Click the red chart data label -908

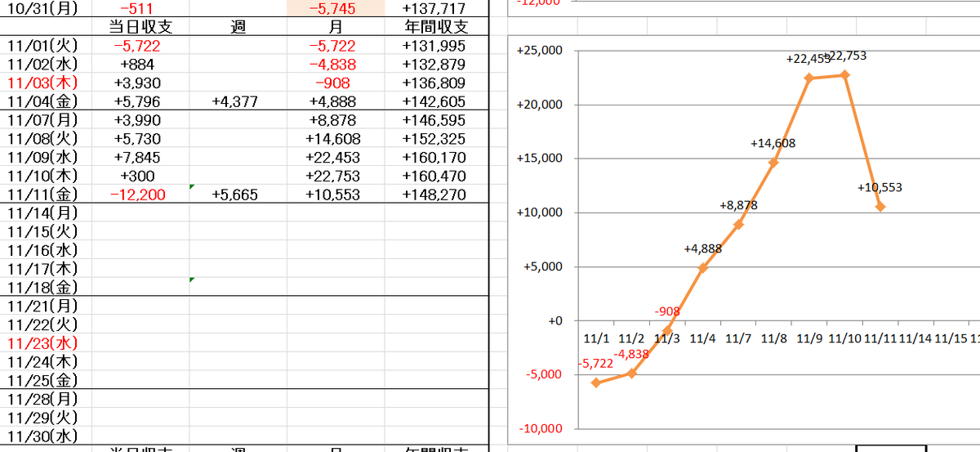point(667,311)
